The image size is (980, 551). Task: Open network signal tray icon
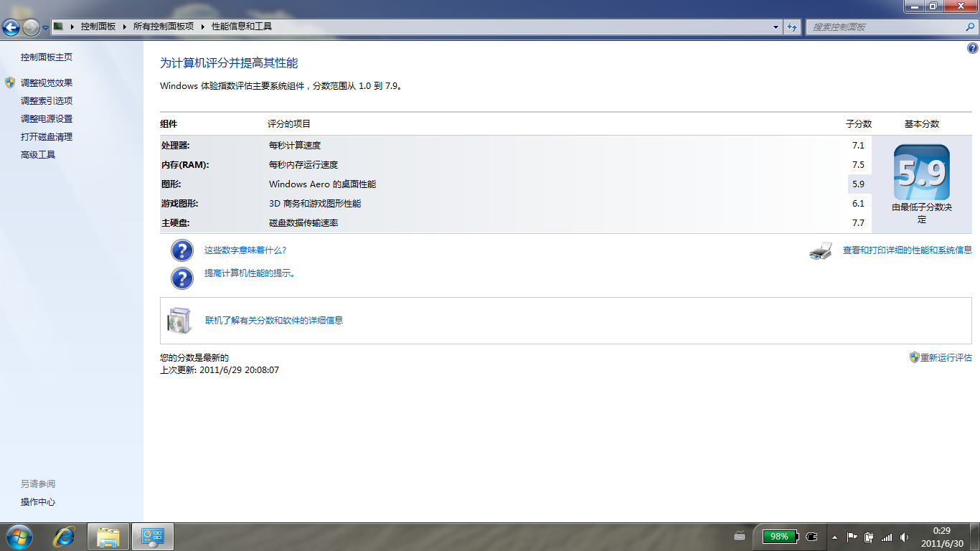click(x=887, y=537)
